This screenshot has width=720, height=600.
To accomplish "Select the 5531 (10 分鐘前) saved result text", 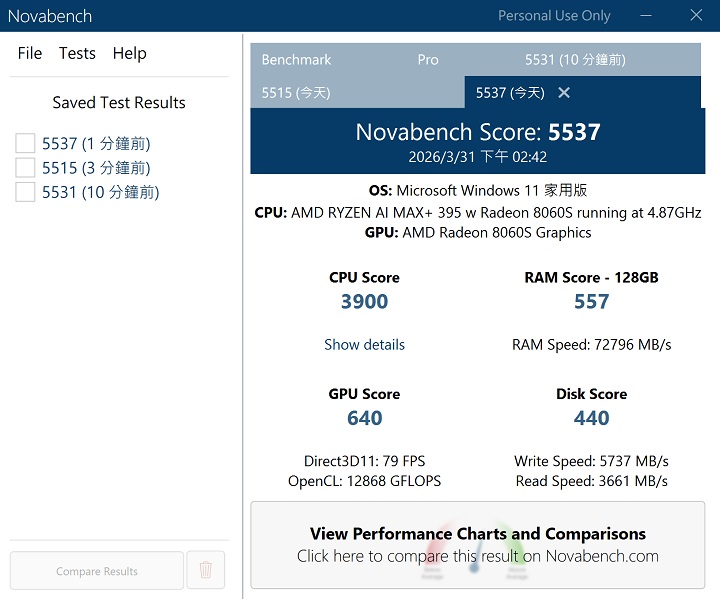I will pos(100,192).
